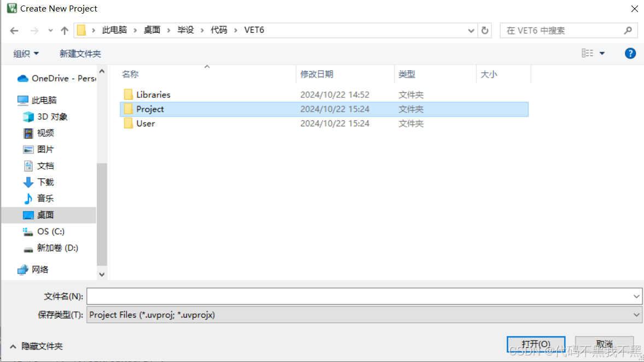The width and height of the screenshot is (644, 362).
Task: Open the 保存类型 Project Files dropdown
Action: (x=364, y=315)
